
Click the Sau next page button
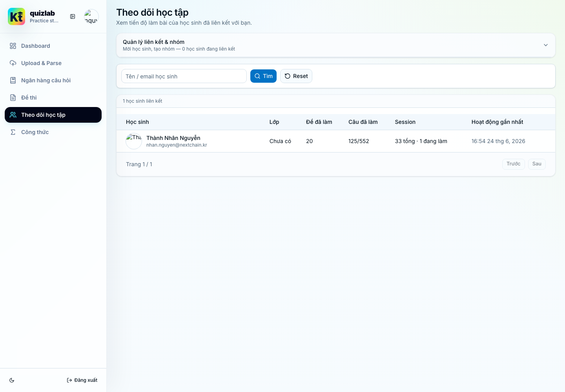pyautogui.click(x=537, y=164)
